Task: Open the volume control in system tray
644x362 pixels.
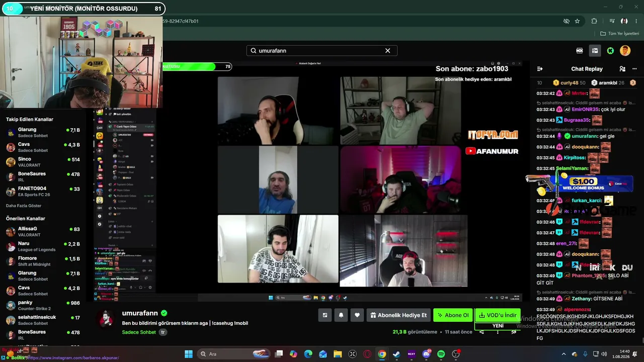Action: pos(604,354)
